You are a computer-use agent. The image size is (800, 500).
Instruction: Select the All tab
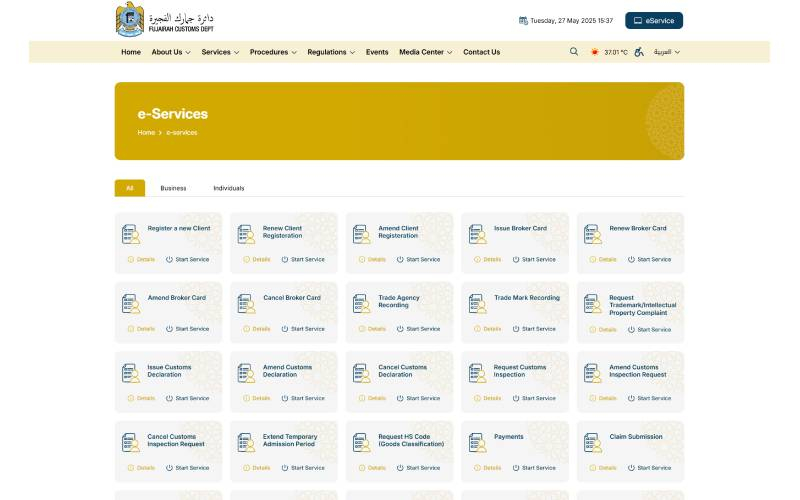click(130, 188)
